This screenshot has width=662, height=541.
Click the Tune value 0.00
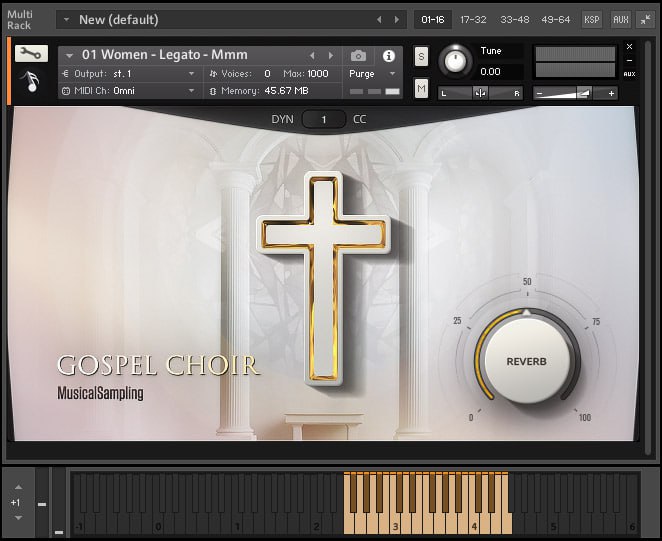(x=491, y=72)
